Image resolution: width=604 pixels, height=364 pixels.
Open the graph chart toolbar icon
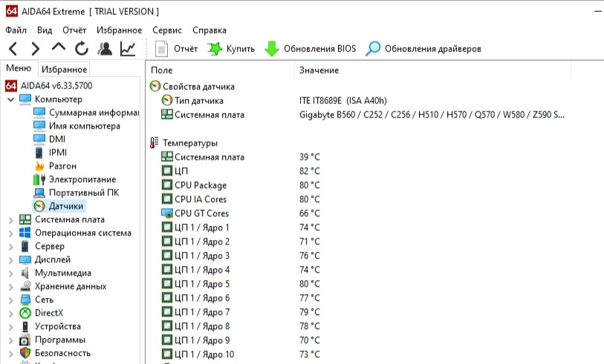(128, 49)
